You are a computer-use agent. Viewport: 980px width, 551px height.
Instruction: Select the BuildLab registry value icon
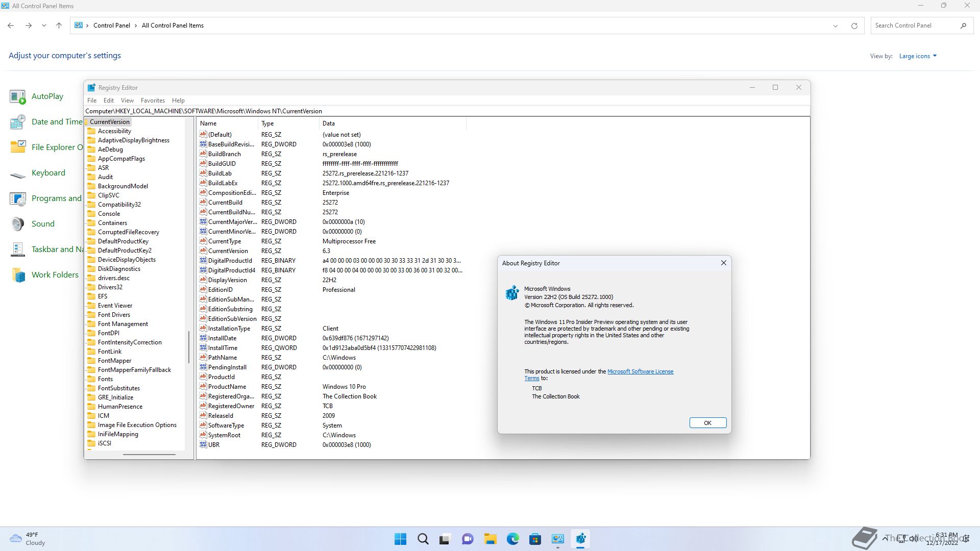pos(203,173)
